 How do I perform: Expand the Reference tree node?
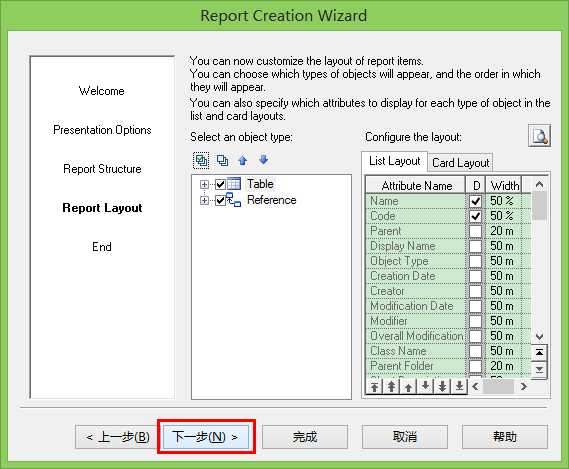[x=204, y=200]
